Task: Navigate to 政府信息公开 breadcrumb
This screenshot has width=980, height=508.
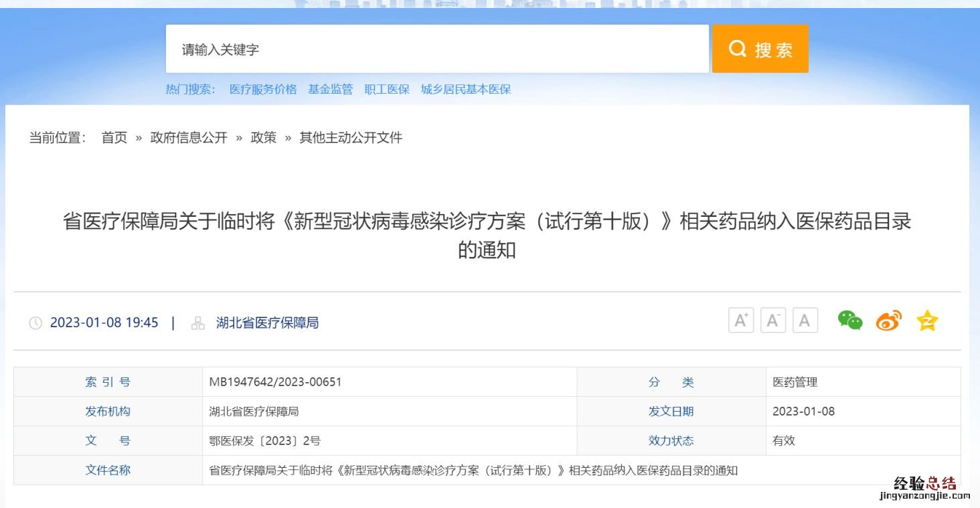Action: click(x=189, y=138)
